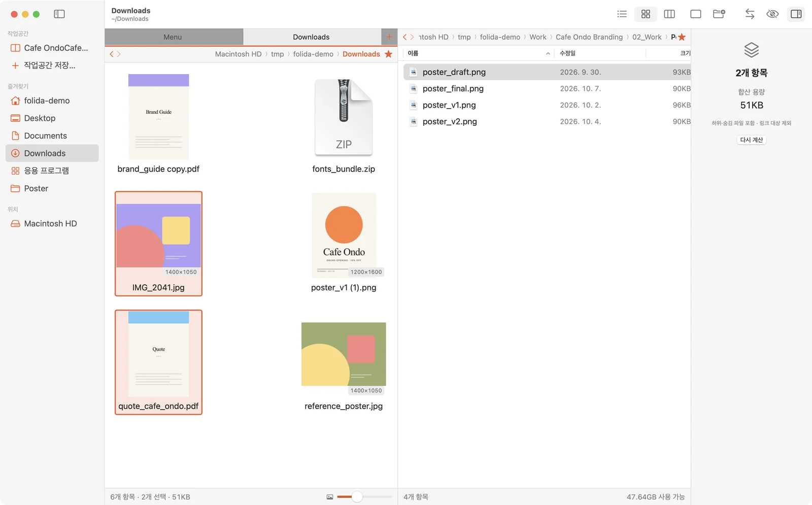Click Macintosh HD breadcrumb in left pane
The width and height of the screenshot is (812, 505).
(x=238, y=54)
